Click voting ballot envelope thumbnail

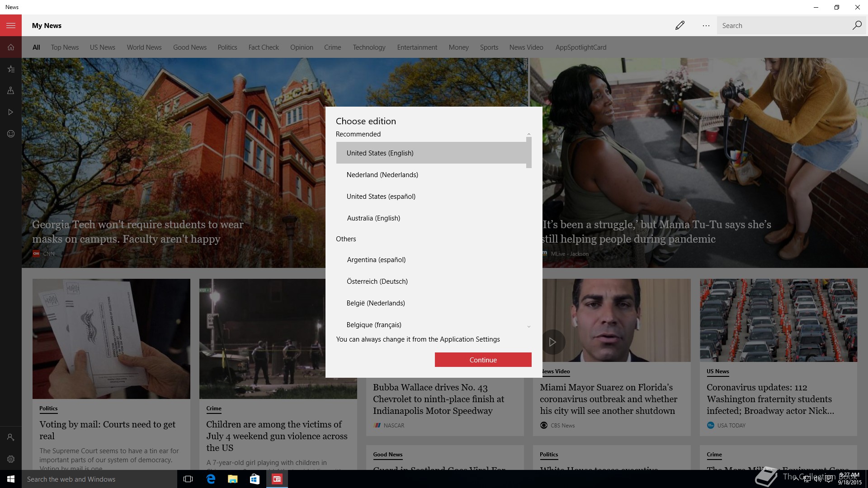[111, 338]
